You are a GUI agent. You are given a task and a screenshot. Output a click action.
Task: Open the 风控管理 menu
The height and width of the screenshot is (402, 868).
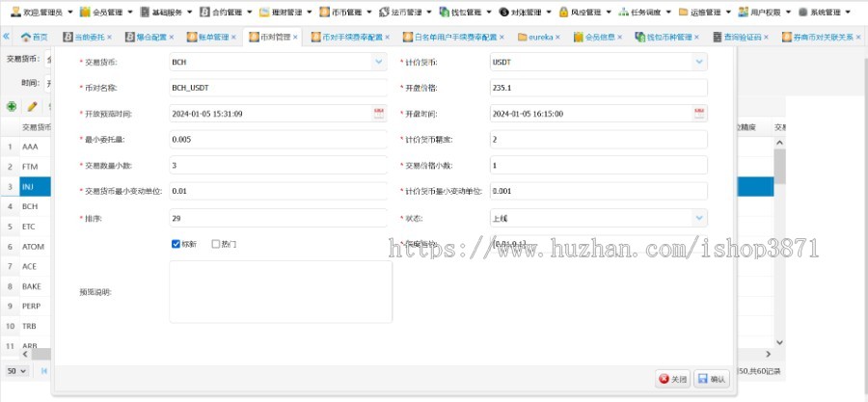coord(585,12)
